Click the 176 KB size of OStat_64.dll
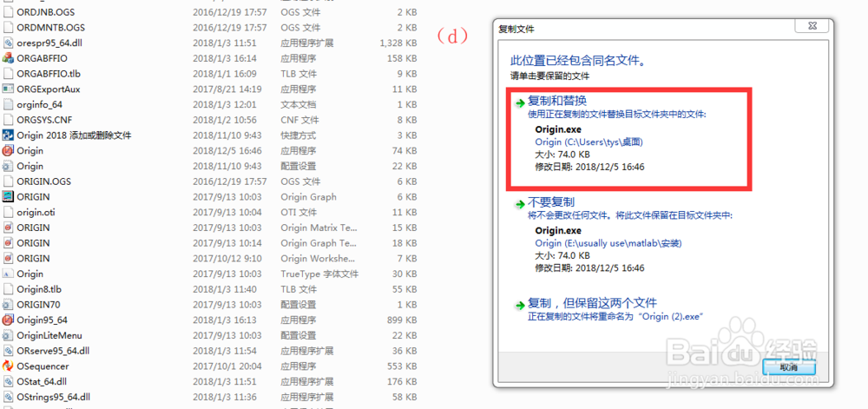The height and width of the screenshot is (409, 868). (402, 381)
